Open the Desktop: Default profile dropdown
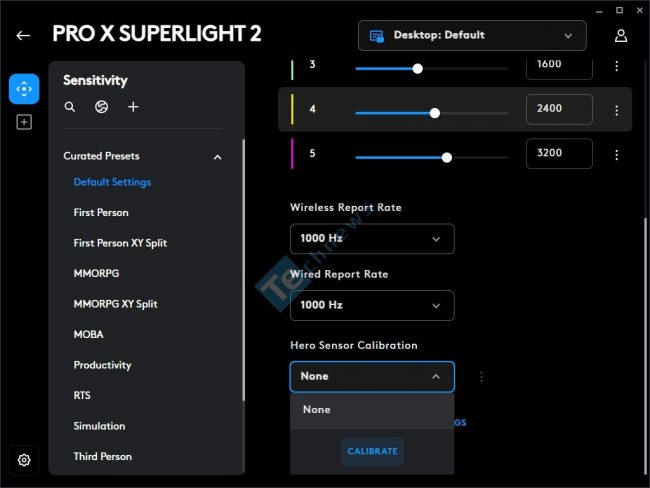The width and height of the screenshot is (650, 488). click(472, 36)
